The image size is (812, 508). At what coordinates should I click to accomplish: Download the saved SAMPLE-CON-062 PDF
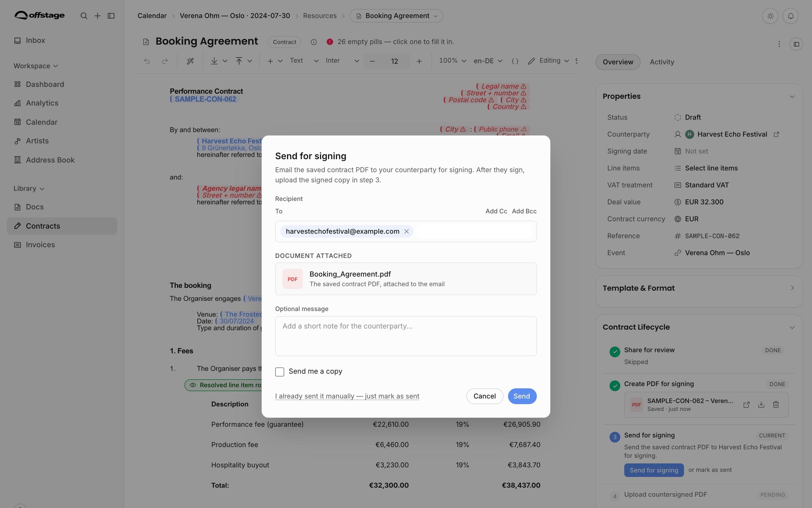click(x=761, y=404)
